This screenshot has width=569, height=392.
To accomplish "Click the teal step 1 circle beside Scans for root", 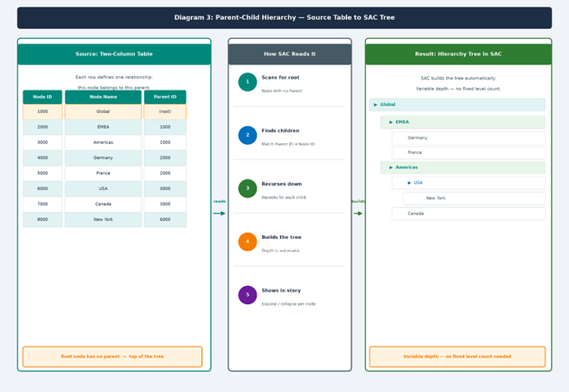I will 247,82.
